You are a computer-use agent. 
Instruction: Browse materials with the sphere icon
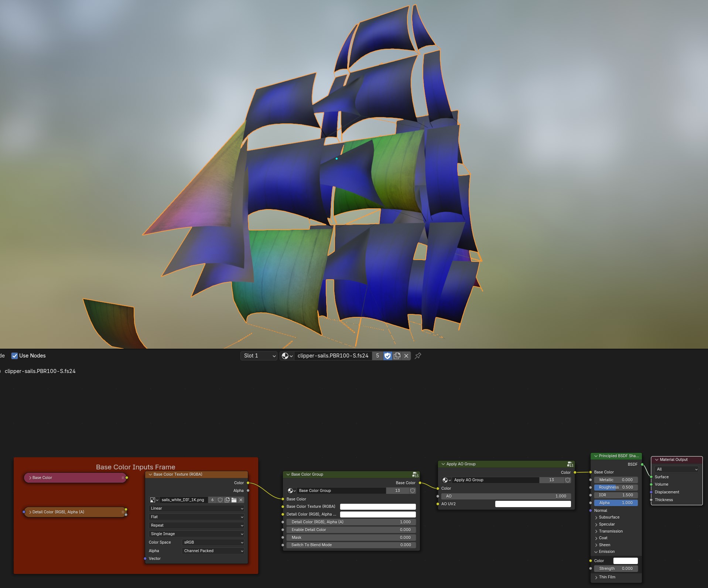[287, 356]
